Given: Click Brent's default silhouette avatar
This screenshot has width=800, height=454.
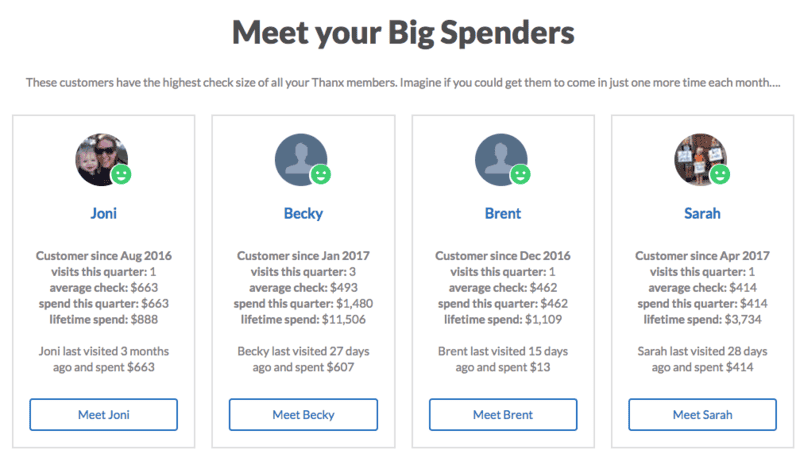Looking at the screenshot, I should (501, 160).
